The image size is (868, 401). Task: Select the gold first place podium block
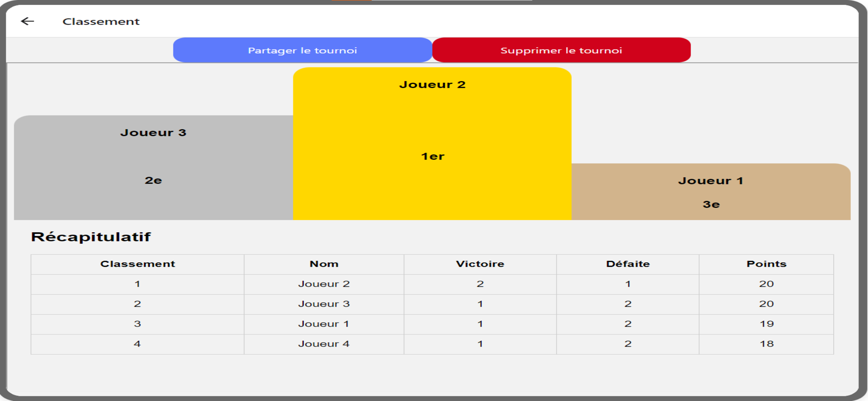(x=432, y=144)
